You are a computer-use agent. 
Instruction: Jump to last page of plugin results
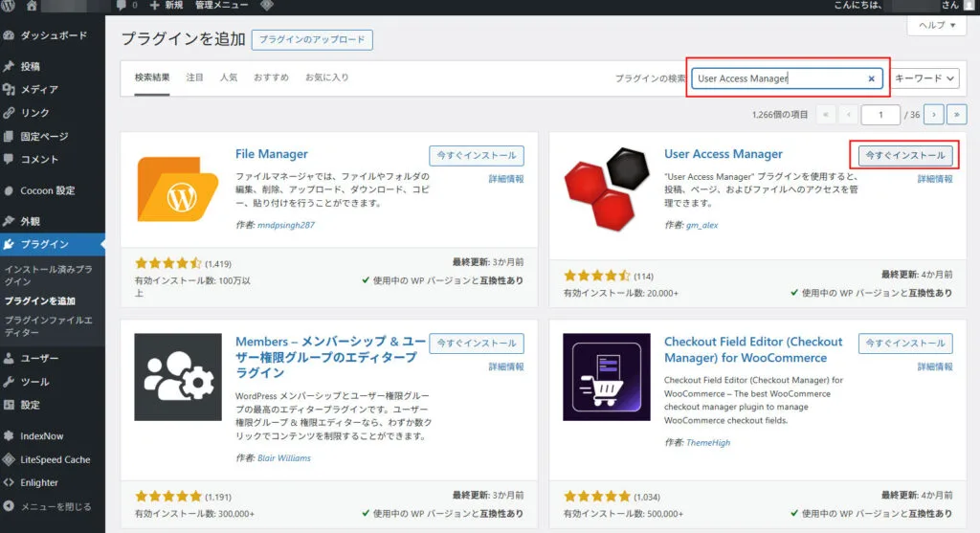tap(957, 114)
